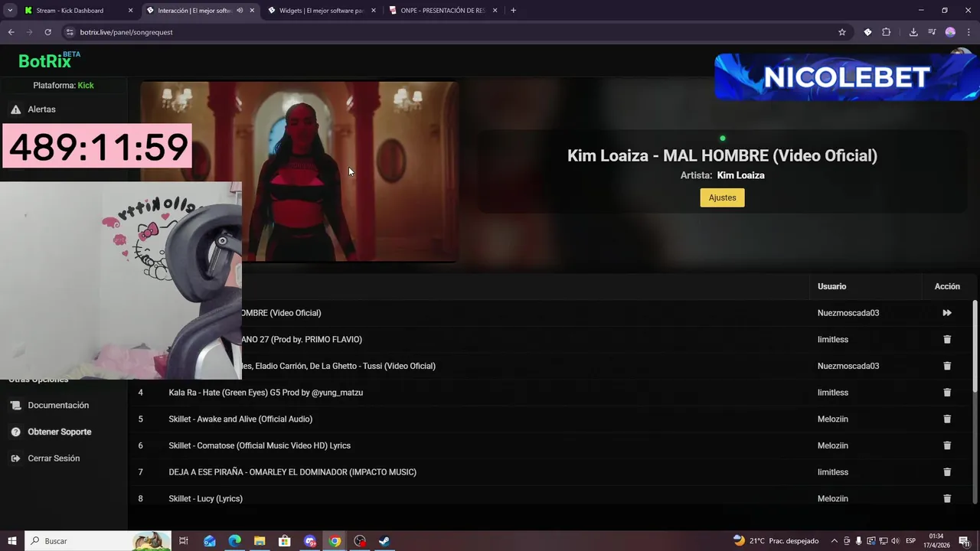The height and width of the screenshot is (551, 980).
Task: Click the ESP language indicator
Action: [911, 541]
